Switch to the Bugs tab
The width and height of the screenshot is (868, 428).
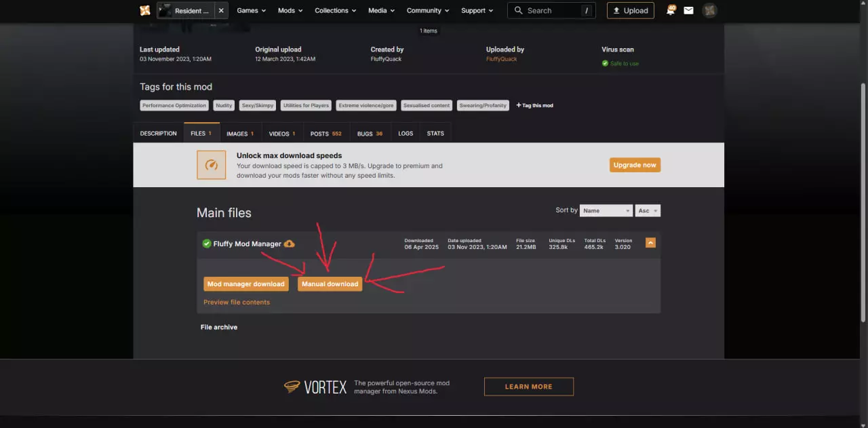pos(370,134)
